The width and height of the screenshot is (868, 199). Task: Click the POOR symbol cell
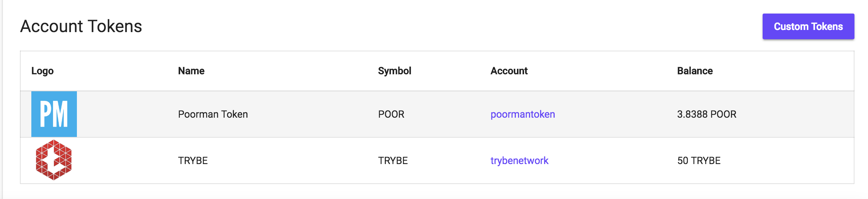tap(391, 114)
